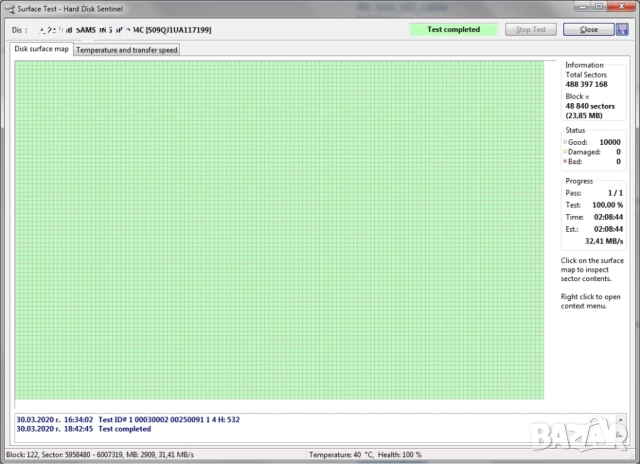Click a block in the disk surface map

(280, 230)
